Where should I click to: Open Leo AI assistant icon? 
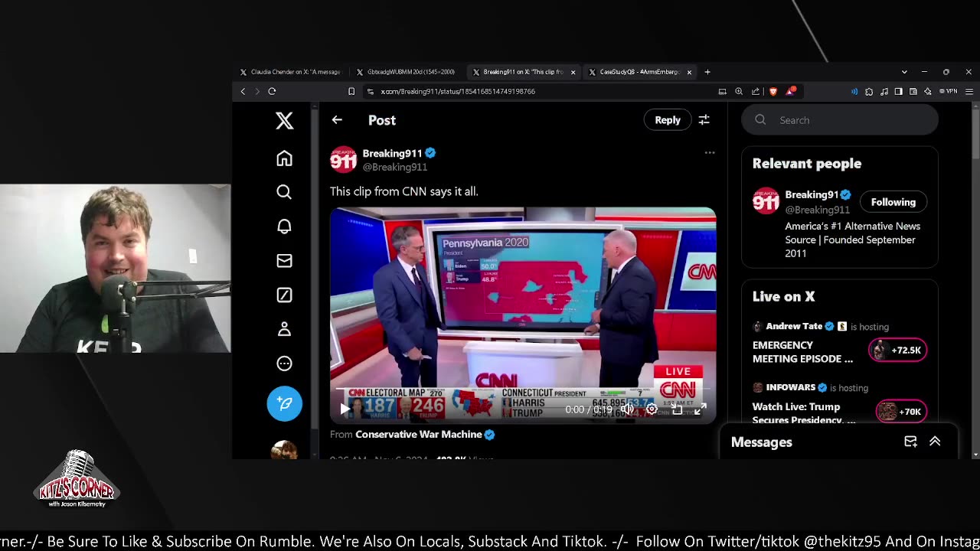point(928,91)
